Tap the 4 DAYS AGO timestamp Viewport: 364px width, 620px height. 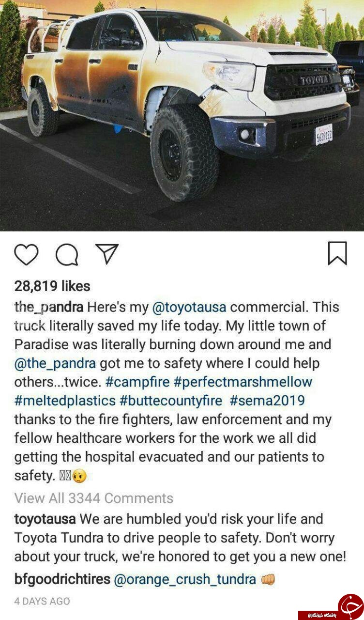42,601
